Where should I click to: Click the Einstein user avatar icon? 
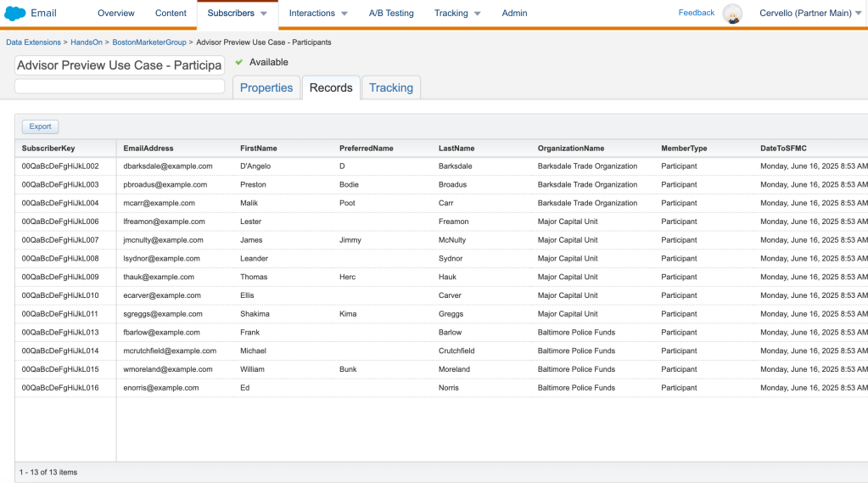pos(731,14)
